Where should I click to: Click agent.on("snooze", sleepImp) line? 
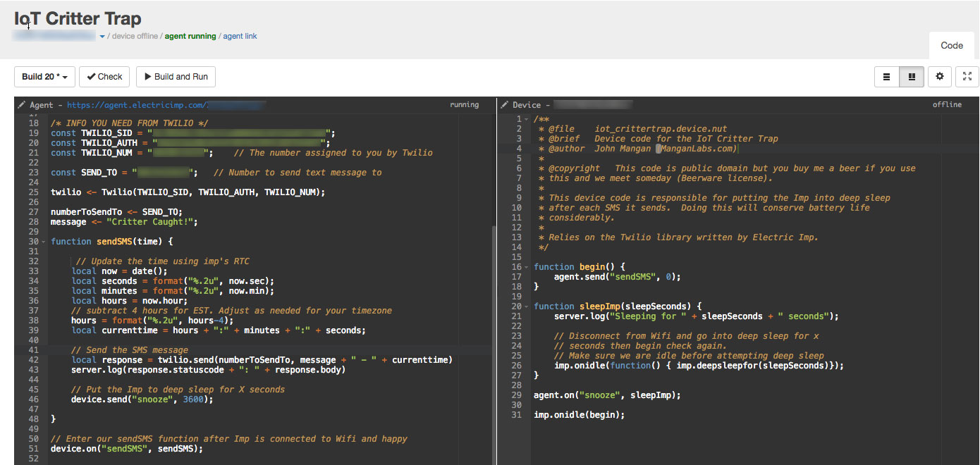click(x=607, y=395)
